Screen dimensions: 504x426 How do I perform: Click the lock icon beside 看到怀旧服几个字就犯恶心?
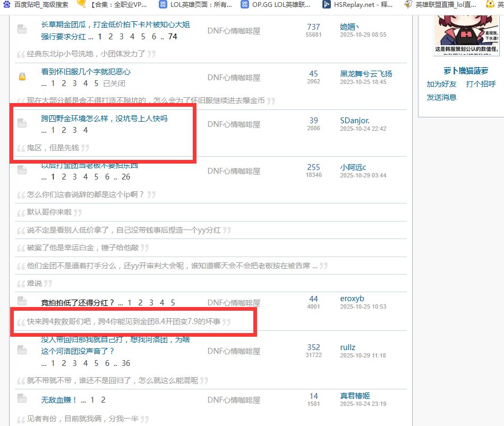[x=22, y=77]
